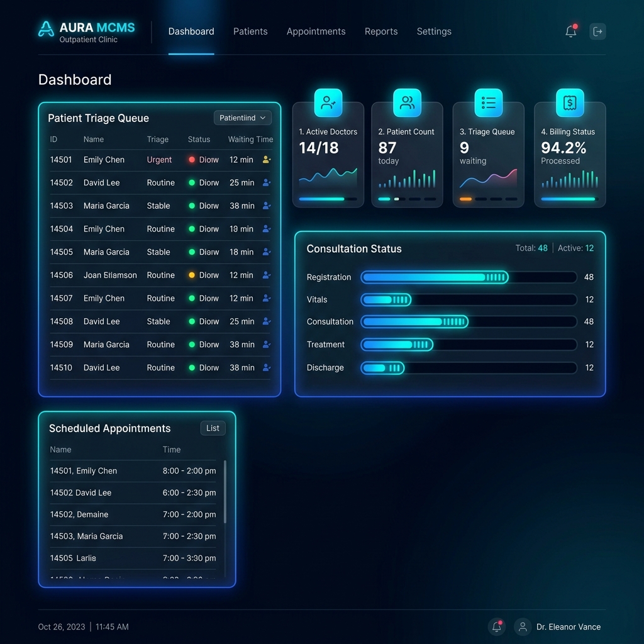Click the AURA MCMS logo icon
The image size is (644, 644).
[46, 29]
